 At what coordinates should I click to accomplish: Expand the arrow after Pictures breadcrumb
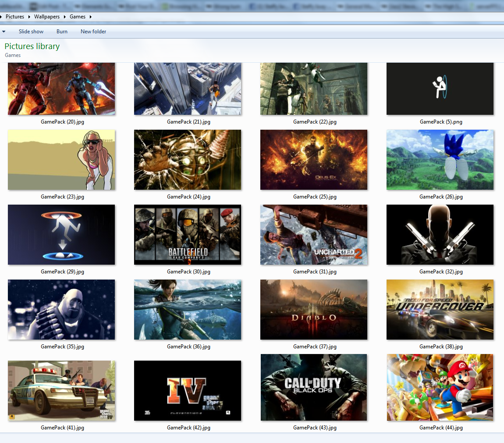pyautogui.click(x=29, y=17)
